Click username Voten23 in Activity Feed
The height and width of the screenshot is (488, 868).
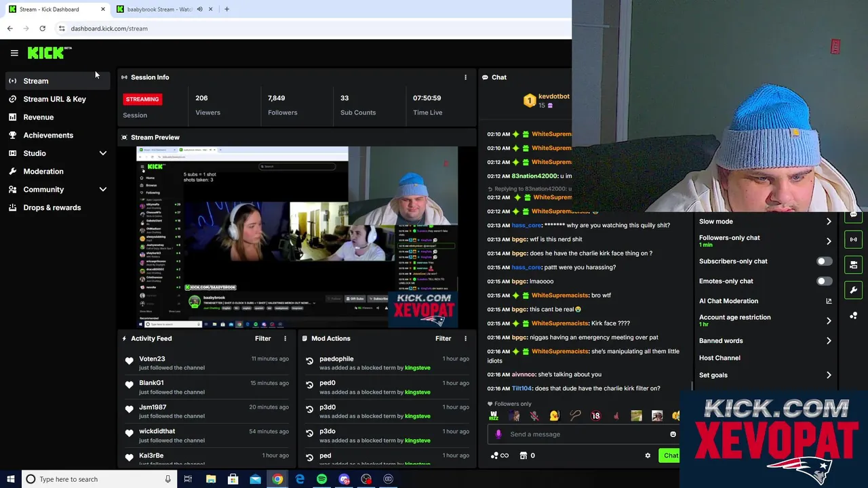[x=152, y=359]
